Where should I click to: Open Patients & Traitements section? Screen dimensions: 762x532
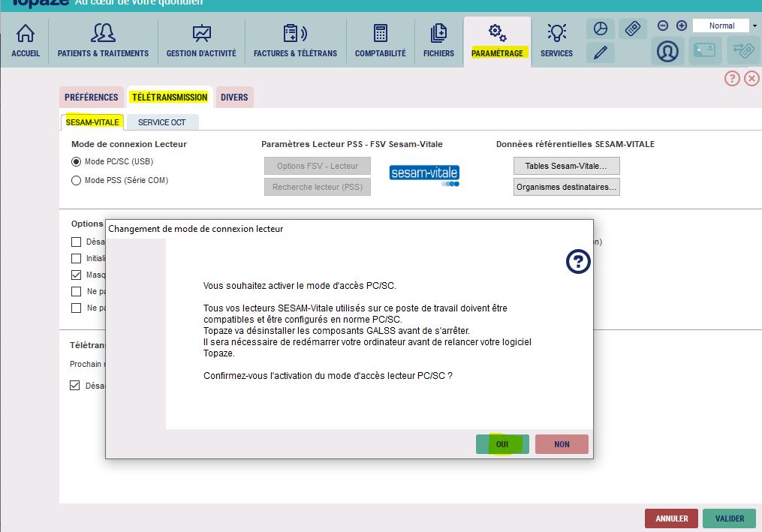click(x=103, y=41)
